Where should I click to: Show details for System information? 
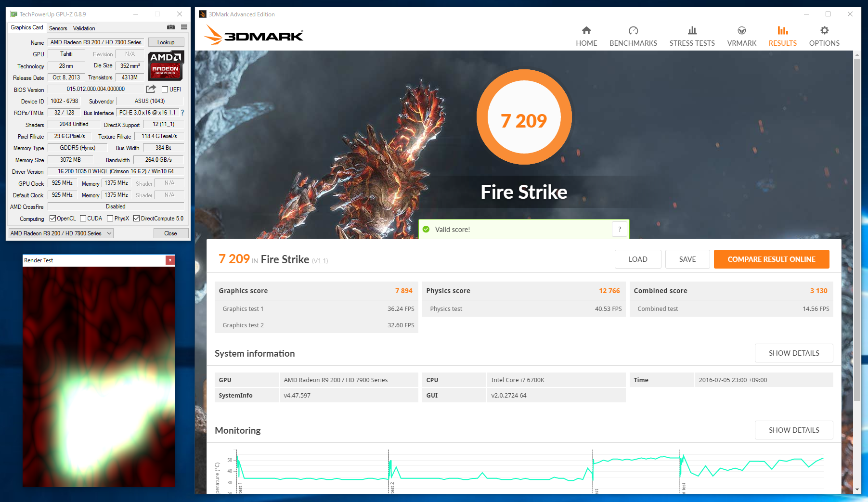(x=794, y=353)
